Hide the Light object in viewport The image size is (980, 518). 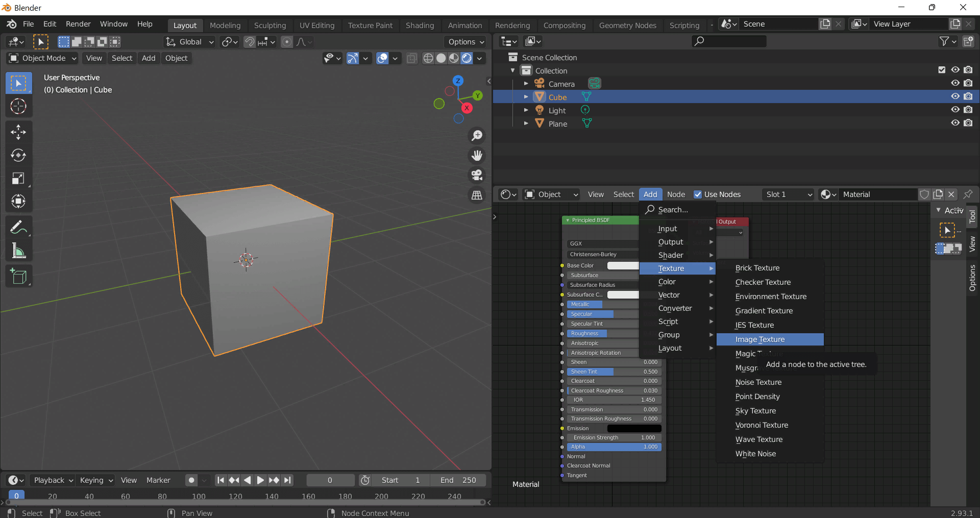955,110
